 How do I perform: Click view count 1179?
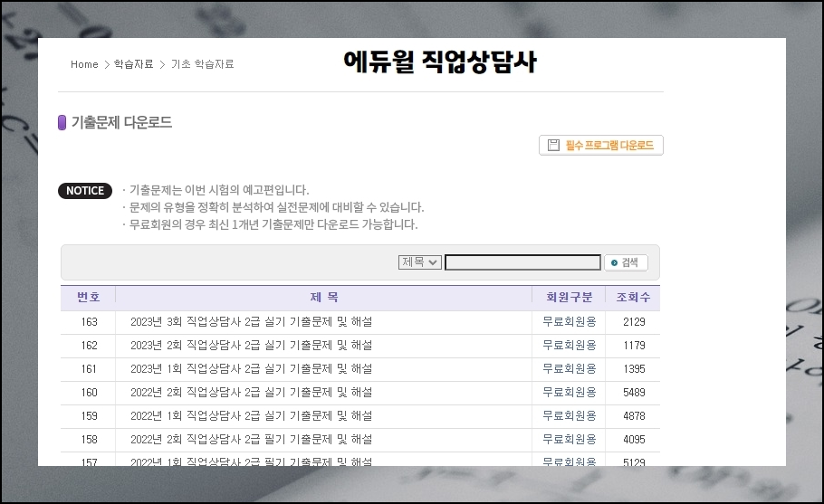coord(634,346)
